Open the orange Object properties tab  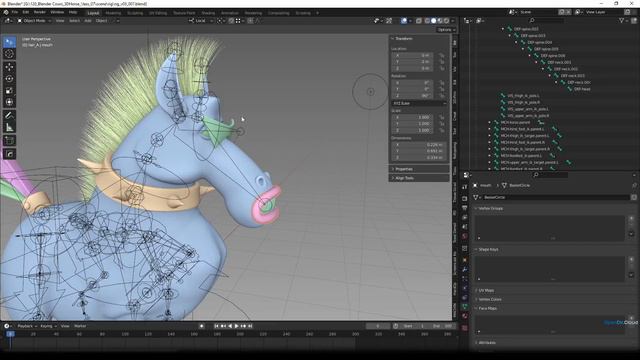465,260
